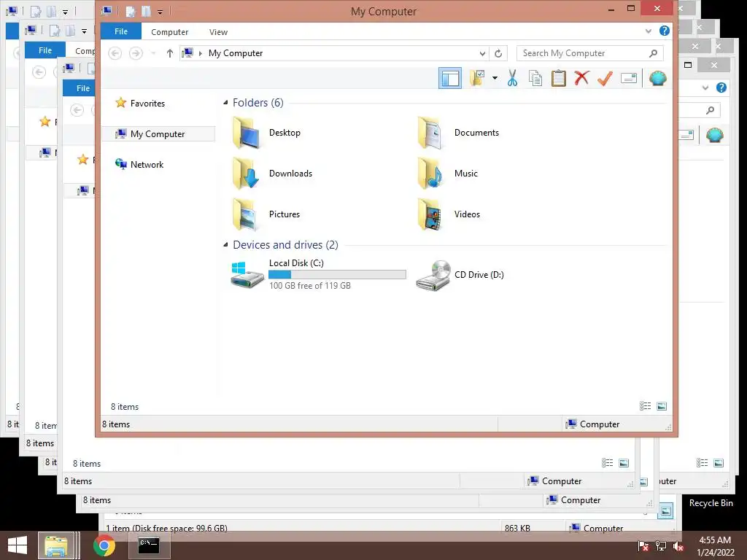Click the Refresh button by address bar
The width and height of the screenshot is (747, 560).
[x=498, y=53]
